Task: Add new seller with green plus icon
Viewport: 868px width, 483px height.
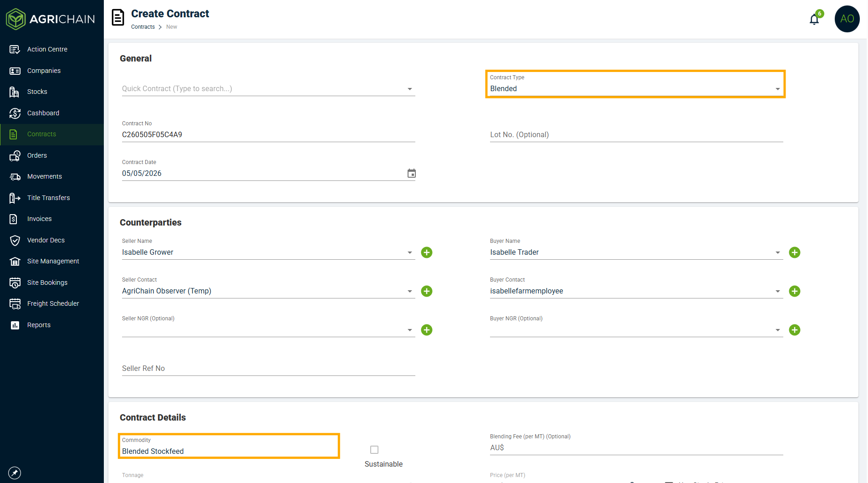Action: 427,252
